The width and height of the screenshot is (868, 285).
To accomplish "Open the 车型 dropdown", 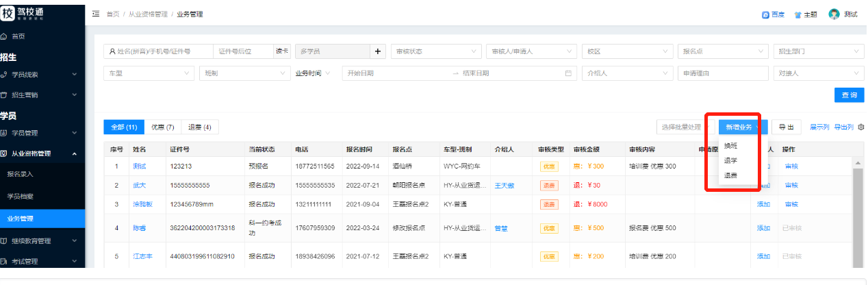I will click(x=149, y=73).
